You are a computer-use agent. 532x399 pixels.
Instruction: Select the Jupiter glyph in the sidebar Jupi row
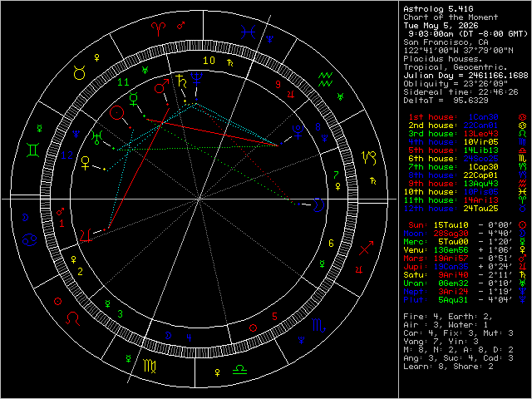pyautogui.click(x=523, y=266)
